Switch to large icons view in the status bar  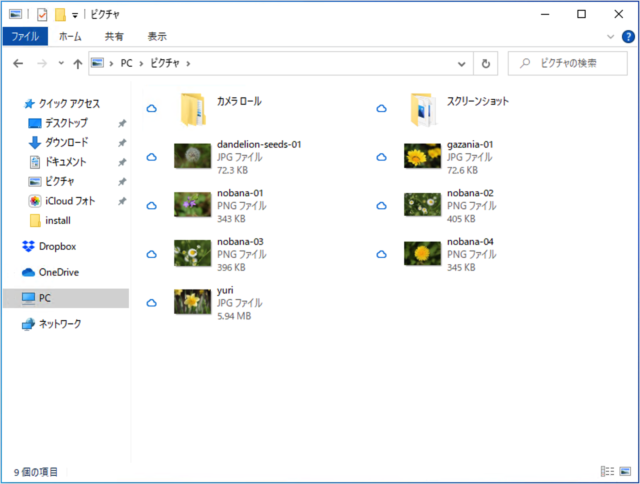[625, 471]
